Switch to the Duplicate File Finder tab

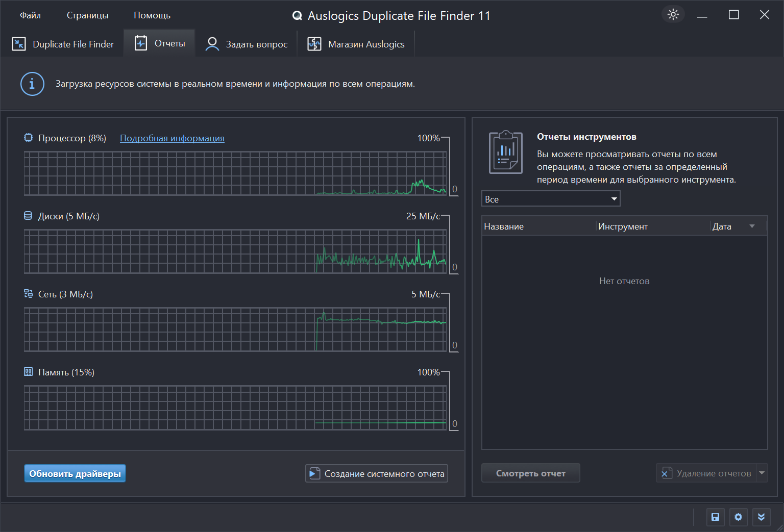(x=63, y=44)
